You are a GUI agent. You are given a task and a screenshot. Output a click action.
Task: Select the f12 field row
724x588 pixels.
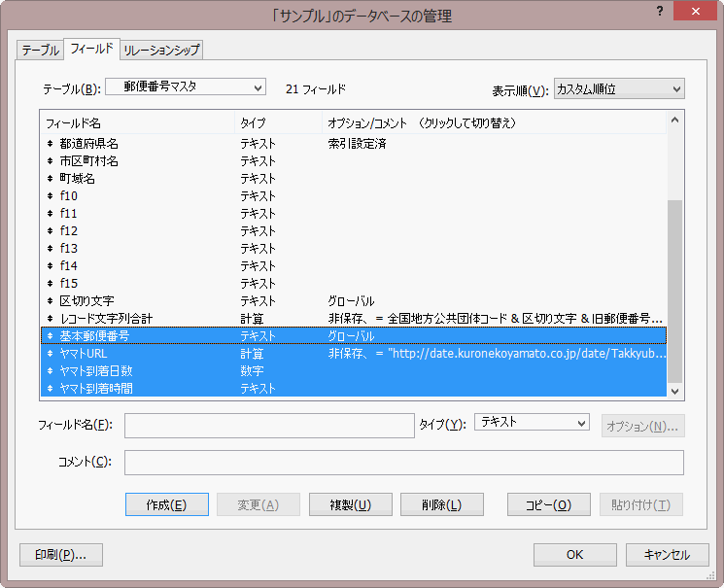tap(354, 231)
